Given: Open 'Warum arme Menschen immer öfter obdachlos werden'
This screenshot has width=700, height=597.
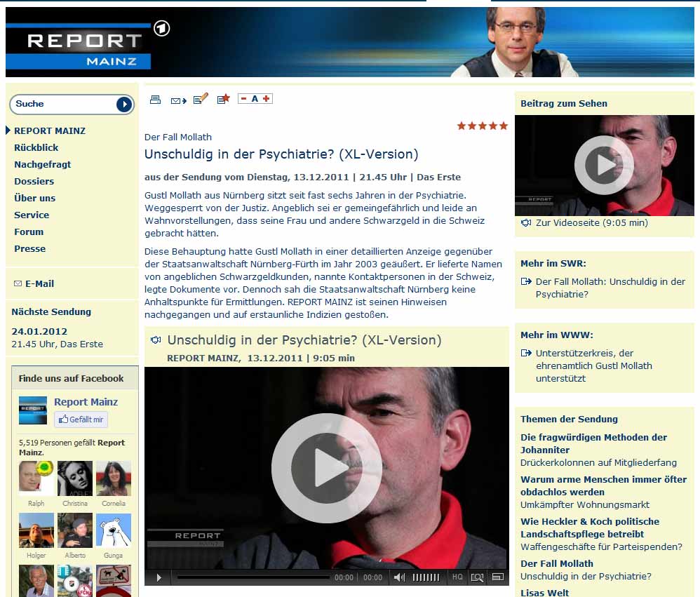Looking at the screenshot, I should pyautogui.click(x=604, y=485).
